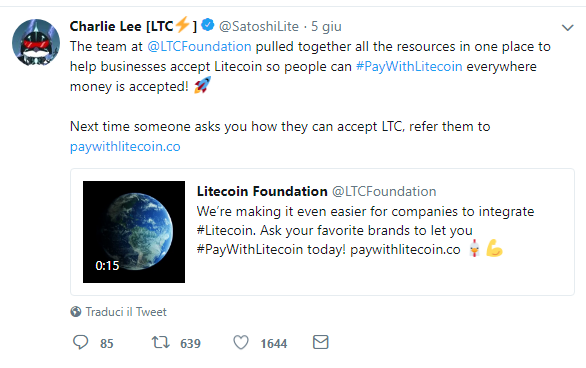This screenshot has width=586, height=368.
Task: Open Charlie Lee's profile avatar
Action: click(36, 43)
